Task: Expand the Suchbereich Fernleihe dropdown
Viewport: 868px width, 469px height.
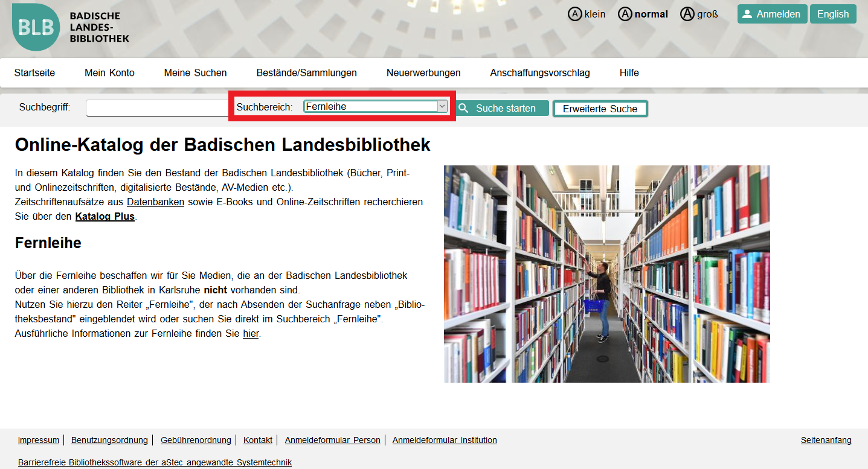Action: point(376,107)
